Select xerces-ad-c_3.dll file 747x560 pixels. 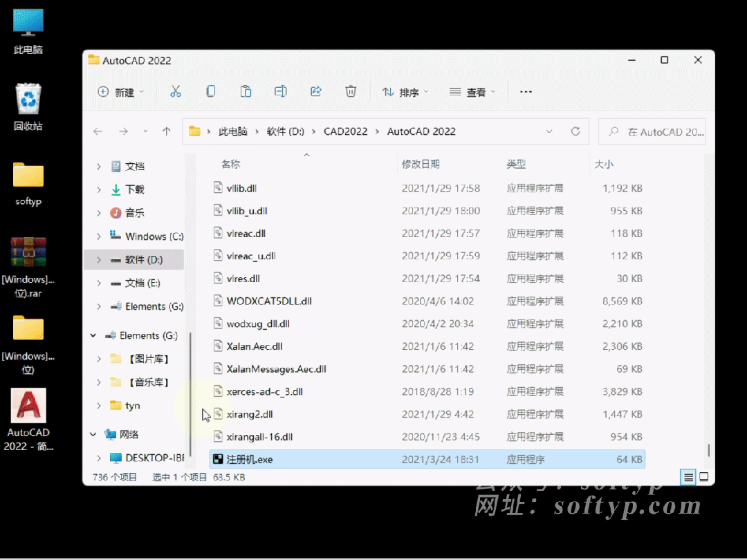(427, 391)
